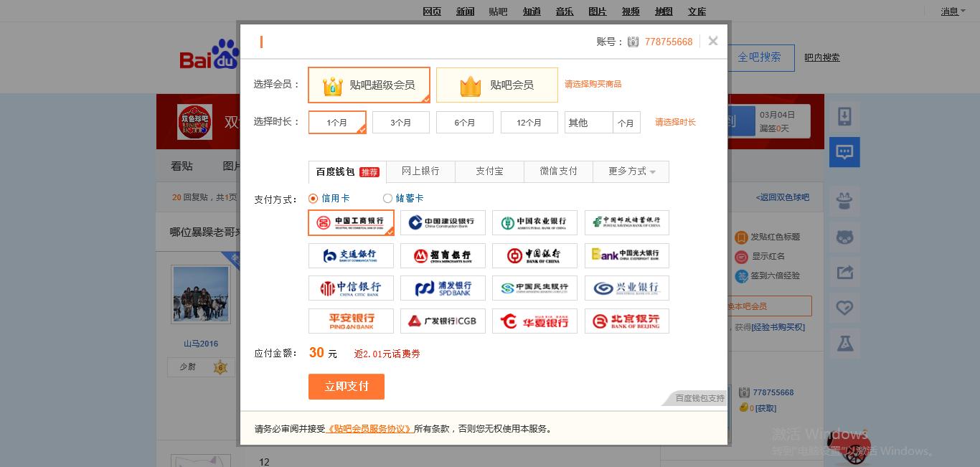The image size is (980, 467).
Task: Expand the 更多方式 payment dropdown
Action: (x=626, y=171)
